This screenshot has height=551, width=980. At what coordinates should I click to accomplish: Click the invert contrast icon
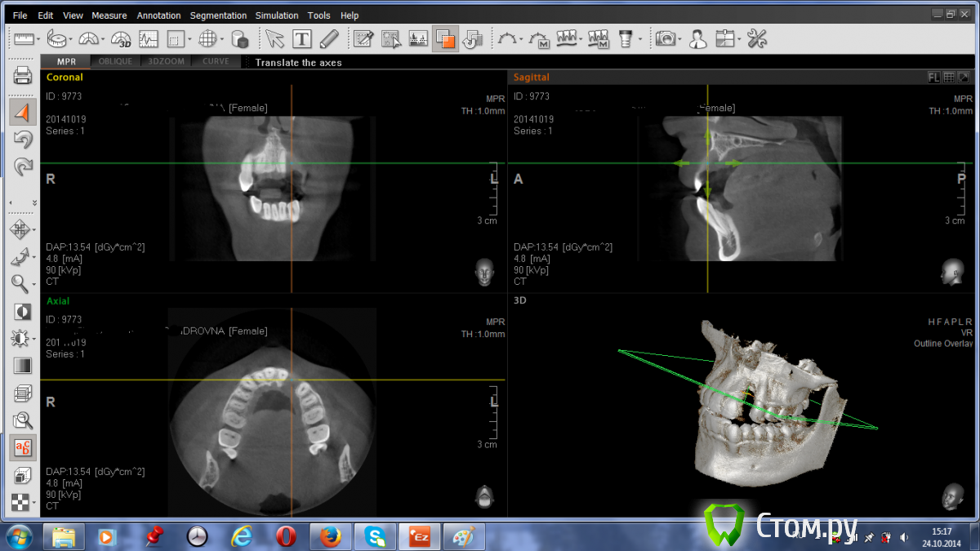tap(23, 311)
